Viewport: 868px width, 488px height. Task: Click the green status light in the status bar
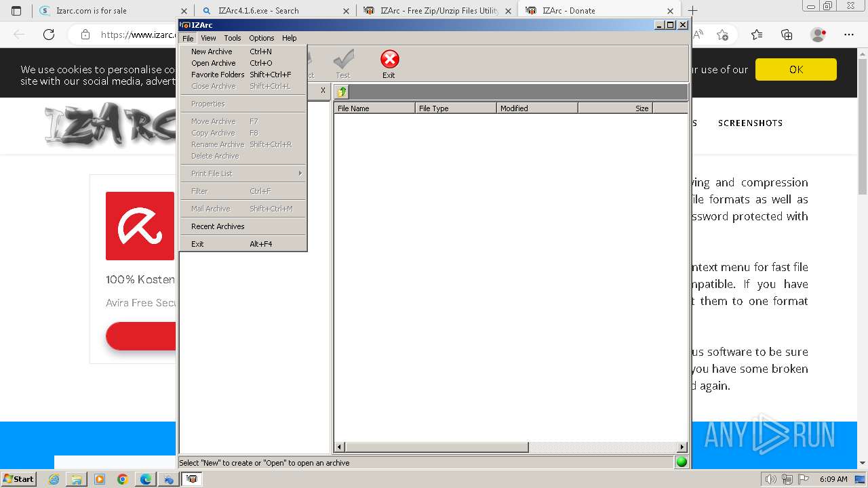tap(682, 462)
